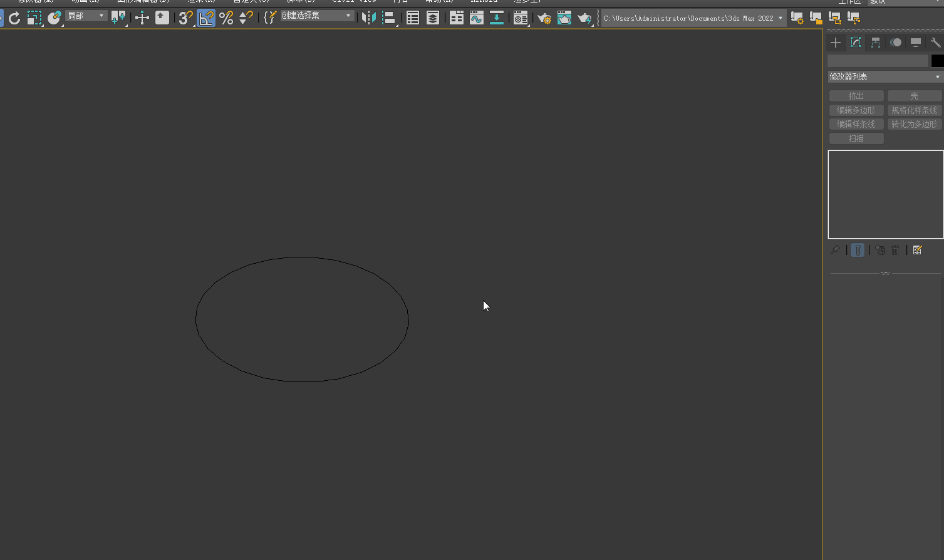This screenshot has height=560, width=944.
Task: Click the first project folder icon with gear
Action: coord(797,18)
